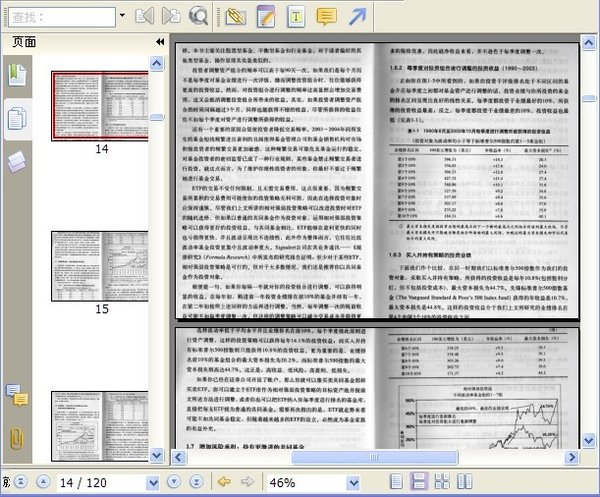The width and height of the screenshot is (600, 497).
Task: Select page 15 thumbnail
Action: coord(100,266)
